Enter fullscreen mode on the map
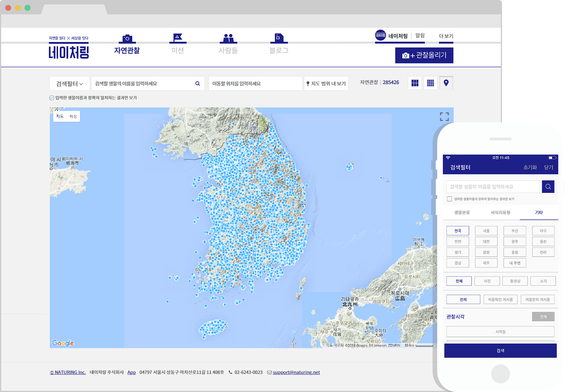565x392 pixels. point(444,117)
